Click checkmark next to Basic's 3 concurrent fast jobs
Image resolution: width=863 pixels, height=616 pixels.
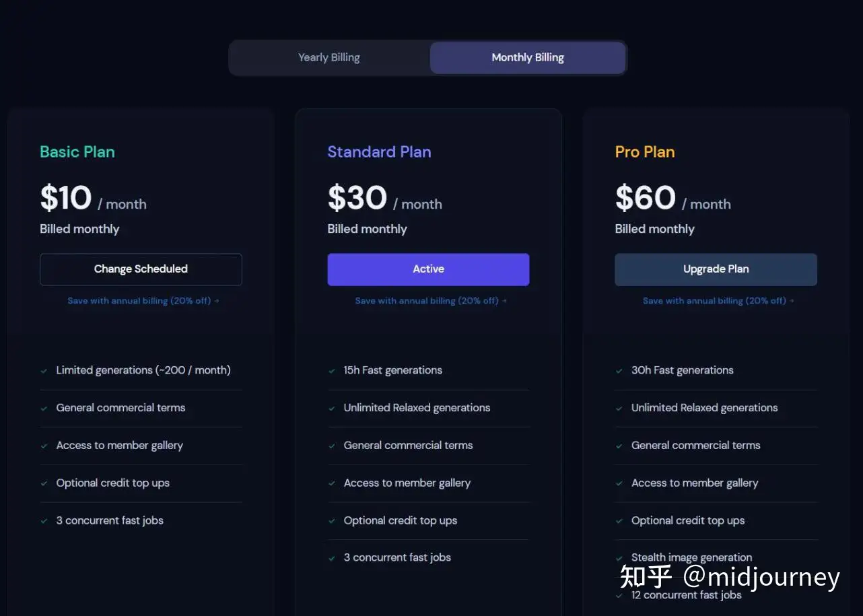coord(44,521)
